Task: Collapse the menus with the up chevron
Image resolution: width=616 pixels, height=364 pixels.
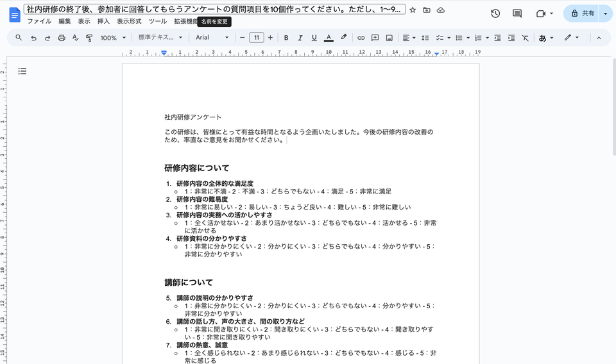Action: 599,38
